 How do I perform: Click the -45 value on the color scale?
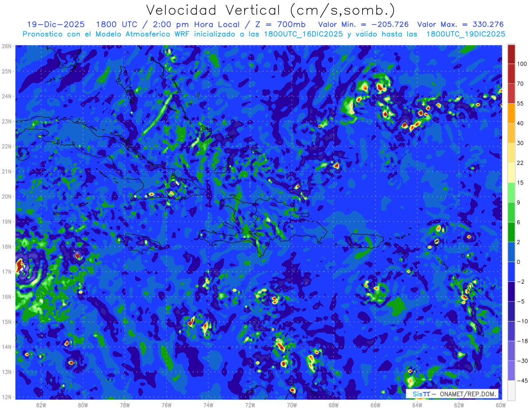pyautogui.click(x=522, y=381)
